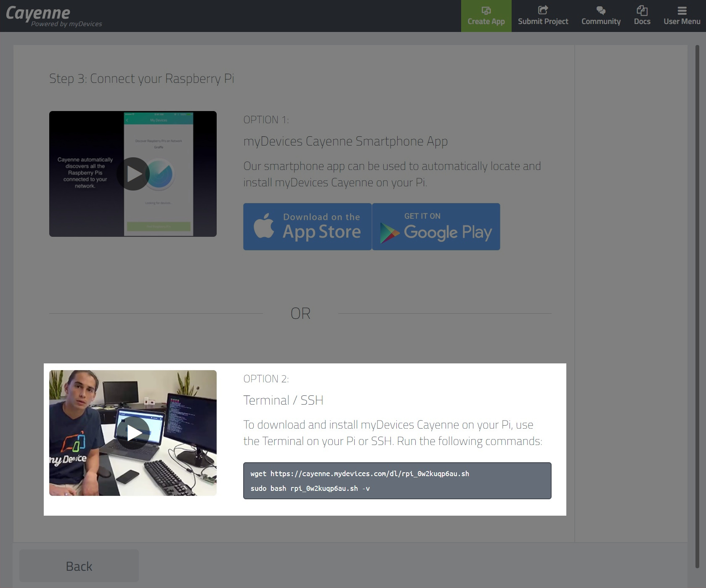
Task: Click the Apple logo on App Store badge
Action: tap(264, 226)
